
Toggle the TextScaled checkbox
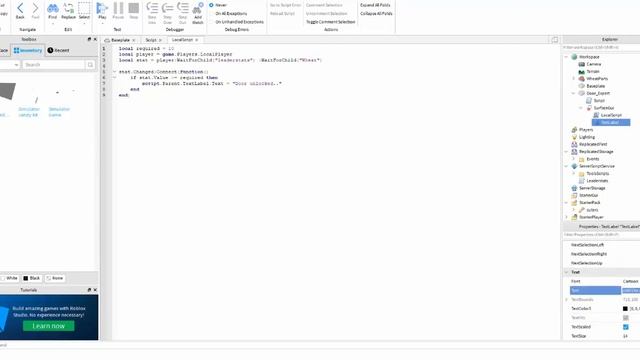click(x=626, y=327)
